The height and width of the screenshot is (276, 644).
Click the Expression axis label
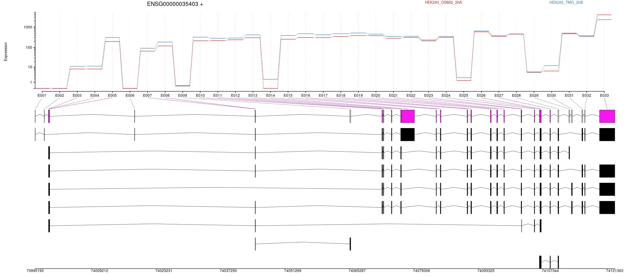(x=6, y=52)
